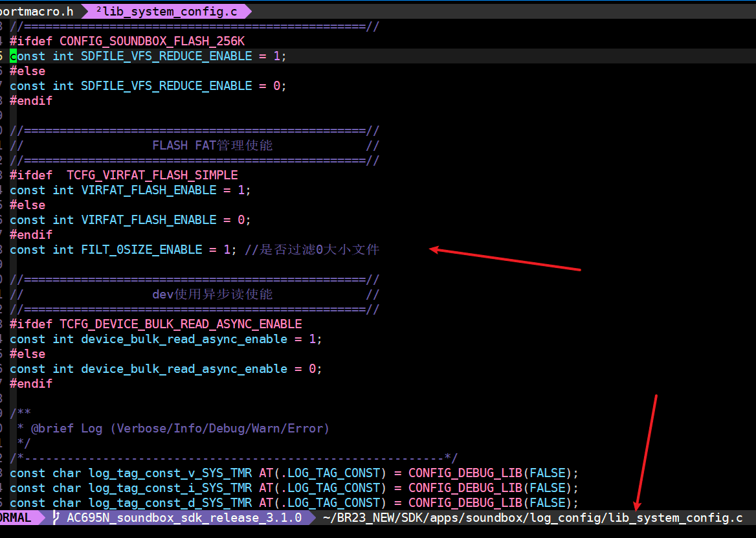Click the identifier log_tag_const_d_SYS_TMR

click(x=170, y=503)
